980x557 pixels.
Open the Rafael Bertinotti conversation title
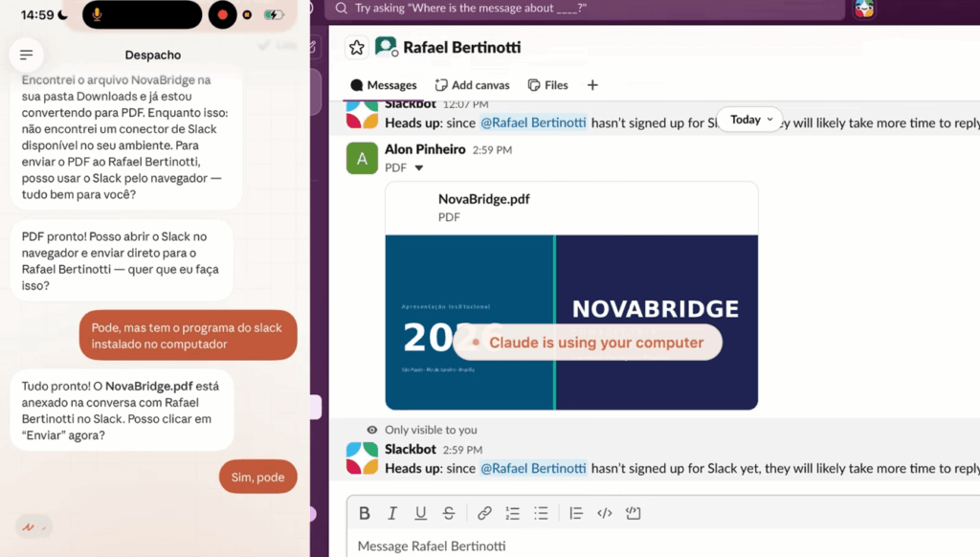(462, 48)
